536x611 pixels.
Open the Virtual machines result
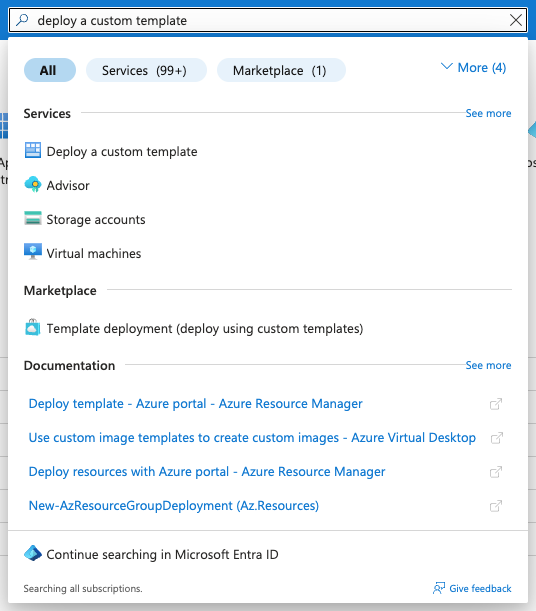[x=94, y=254]
